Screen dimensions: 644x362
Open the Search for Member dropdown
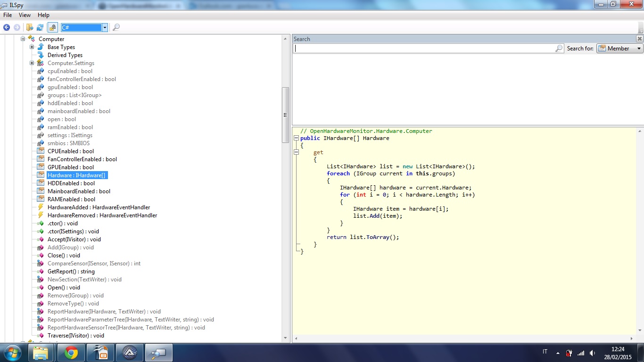(620, 48)
